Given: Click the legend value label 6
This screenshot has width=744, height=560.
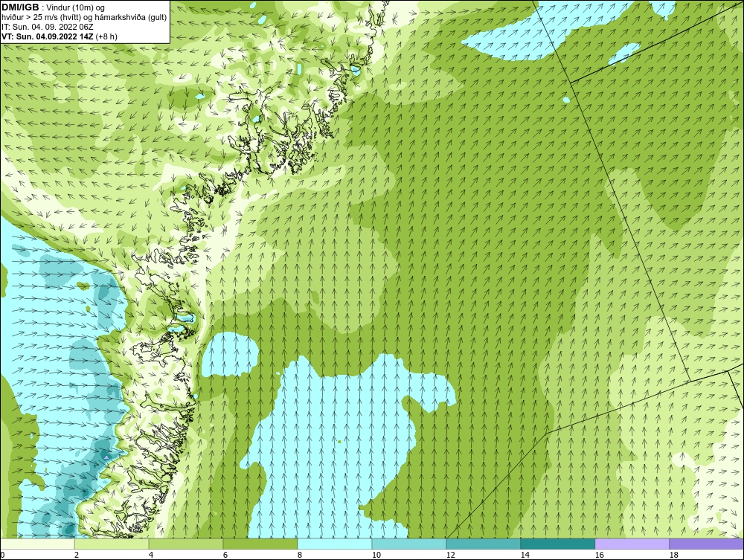Looking at the screenshot, I should [225, 555].
